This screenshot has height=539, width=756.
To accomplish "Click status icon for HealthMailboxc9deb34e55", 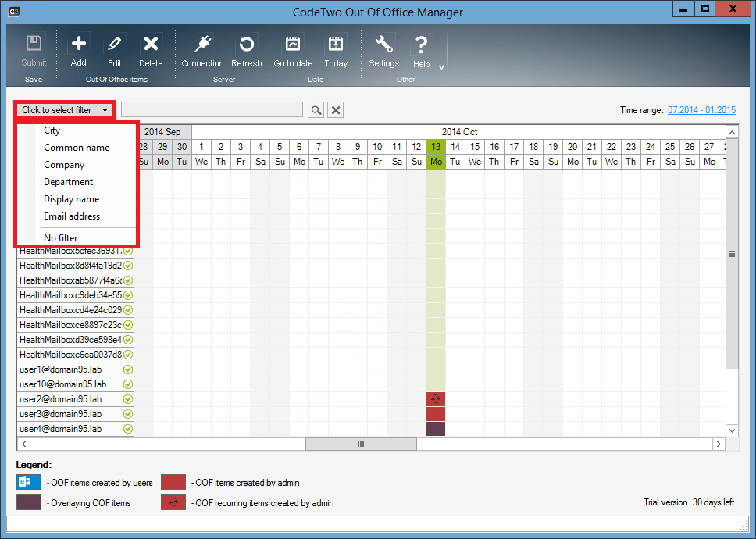I will click(128, 295).
